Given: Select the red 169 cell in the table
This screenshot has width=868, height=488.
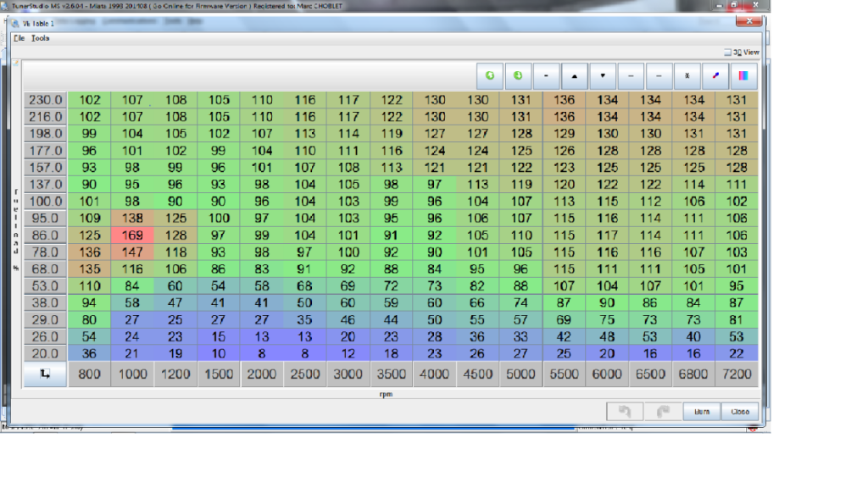Looking at the screenshot, I should [x=132, y=236].
